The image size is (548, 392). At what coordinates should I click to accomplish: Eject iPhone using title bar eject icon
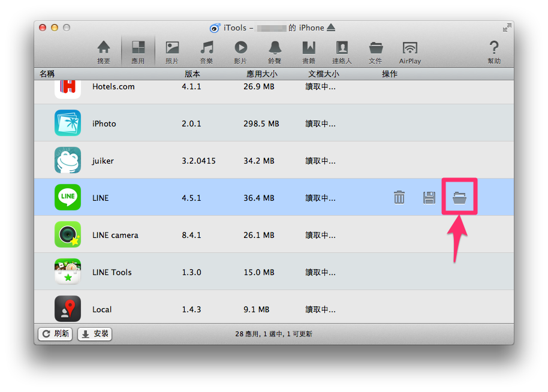point(331,28)
